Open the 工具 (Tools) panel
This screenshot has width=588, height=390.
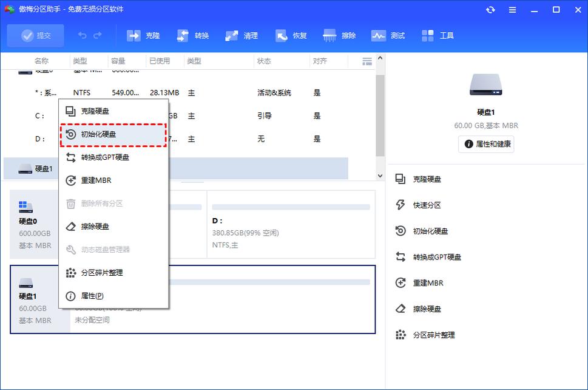coord(437,35)
